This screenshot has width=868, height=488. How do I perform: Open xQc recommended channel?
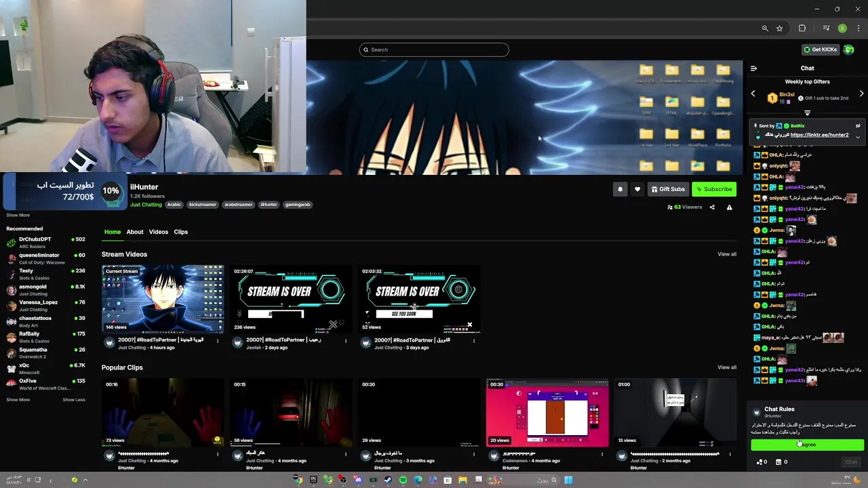click(x=45, y=368)
